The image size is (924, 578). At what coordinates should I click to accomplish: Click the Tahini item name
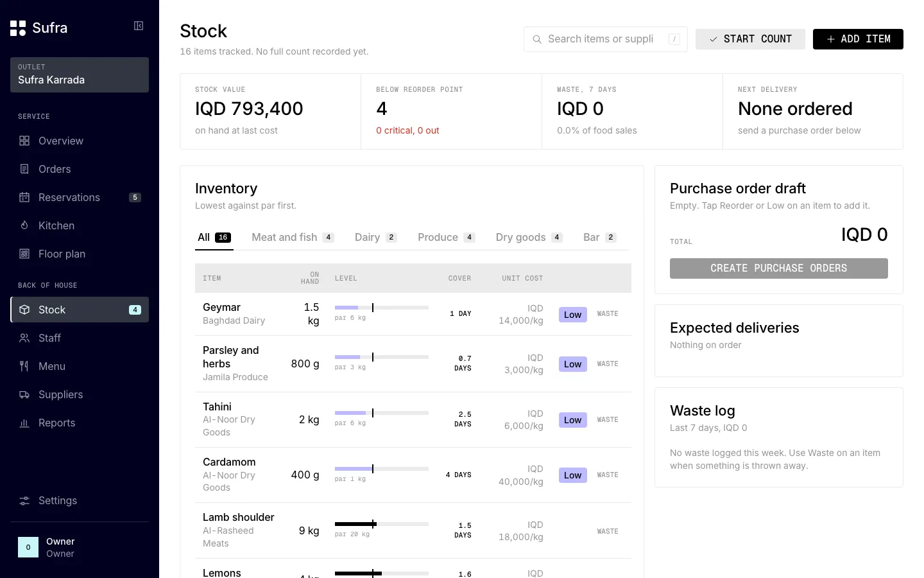point(217,407)
